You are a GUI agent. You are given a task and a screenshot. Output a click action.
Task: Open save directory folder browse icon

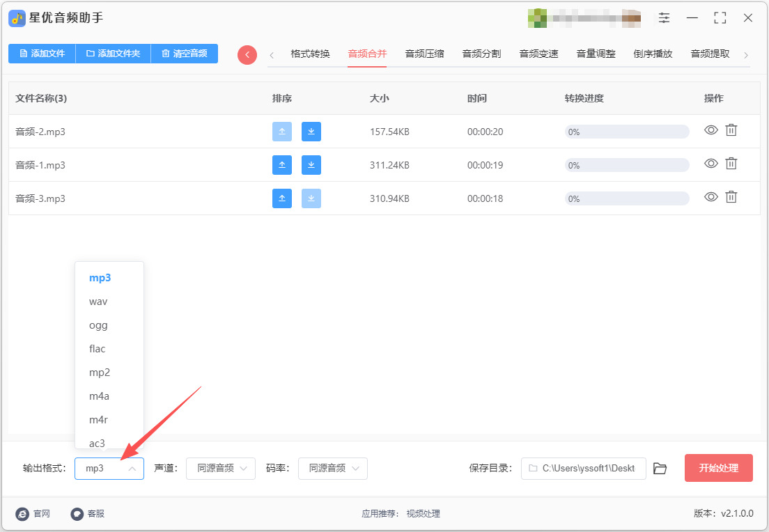coord(660,468)
